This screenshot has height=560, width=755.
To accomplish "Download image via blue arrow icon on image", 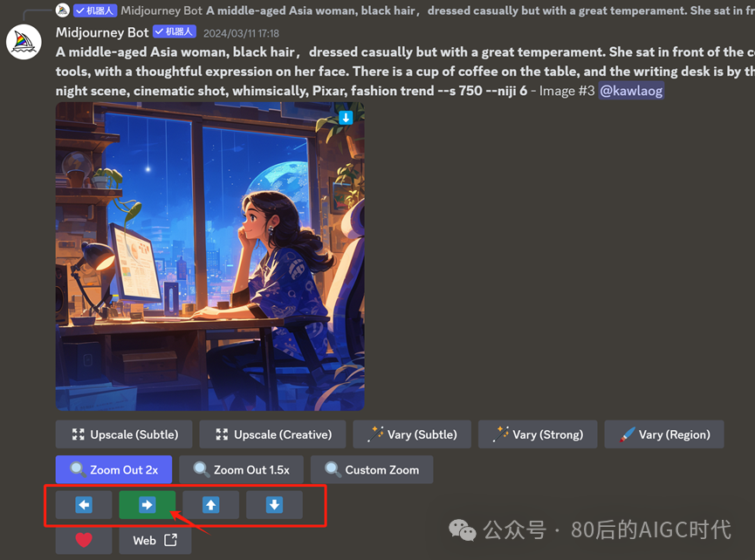I will point(346,118).
